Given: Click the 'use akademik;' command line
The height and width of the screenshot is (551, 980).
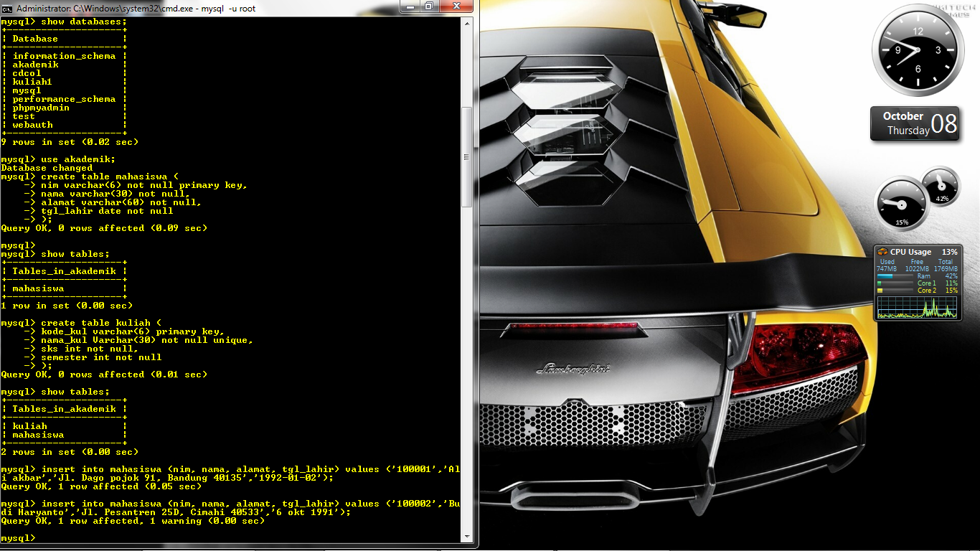Looking at the screenshot, I should point(58,159).
